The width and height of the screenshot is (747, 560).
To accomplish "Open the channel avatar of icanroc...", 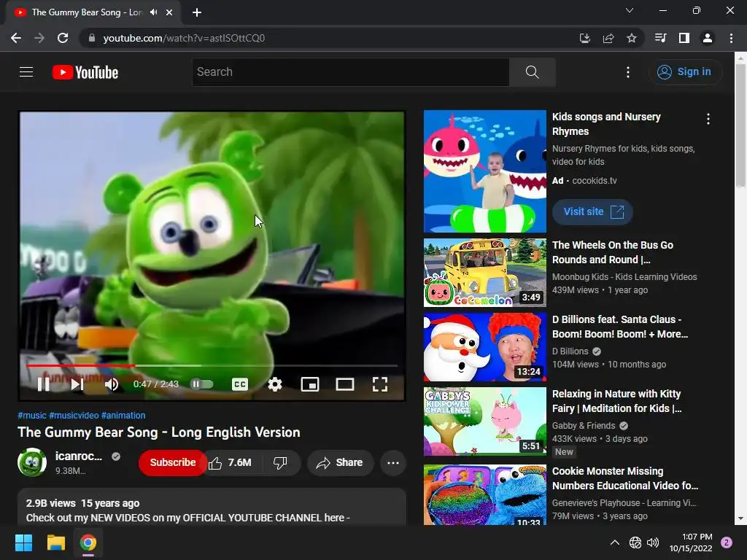I will point(32,462).
